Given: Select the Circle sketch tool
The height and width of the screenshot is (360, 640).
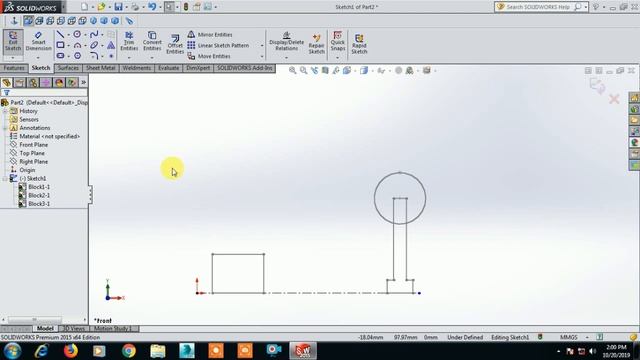Looking at the screenshot, I should pos(77,34).
